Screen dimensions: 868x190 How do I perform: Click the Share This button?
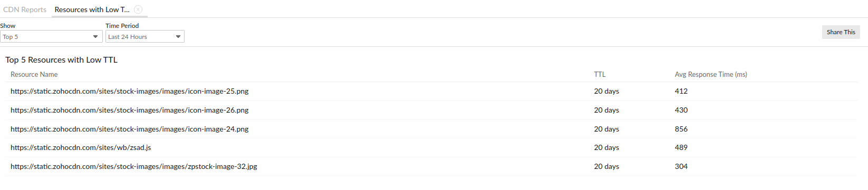pos(841,32)
